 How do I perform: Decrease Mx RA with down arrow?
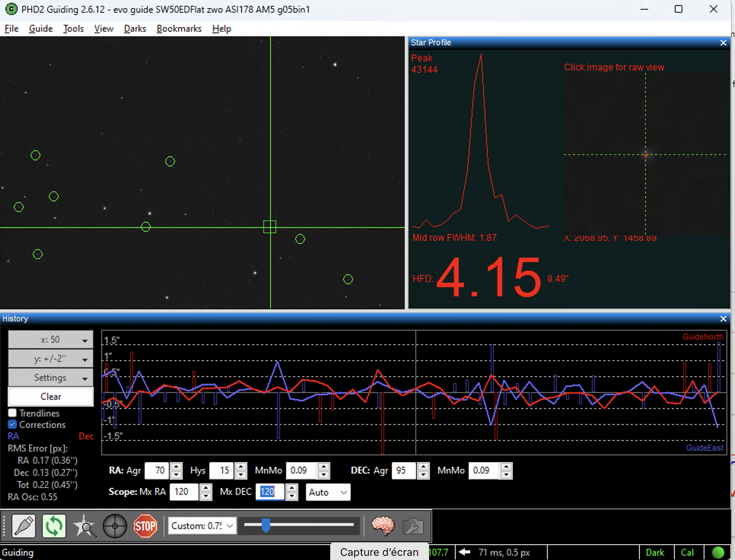click(x=205, y=496)
